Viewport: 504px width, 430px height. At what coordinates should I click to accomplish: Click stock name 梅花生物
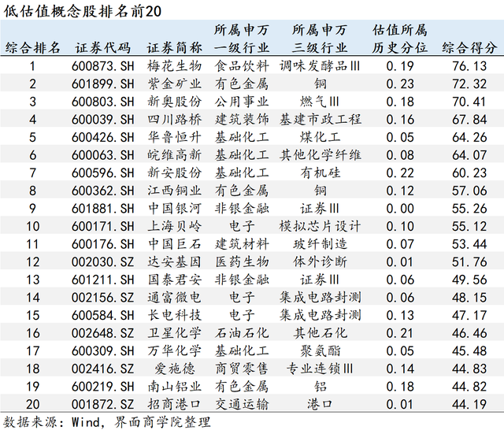[175, 66]
